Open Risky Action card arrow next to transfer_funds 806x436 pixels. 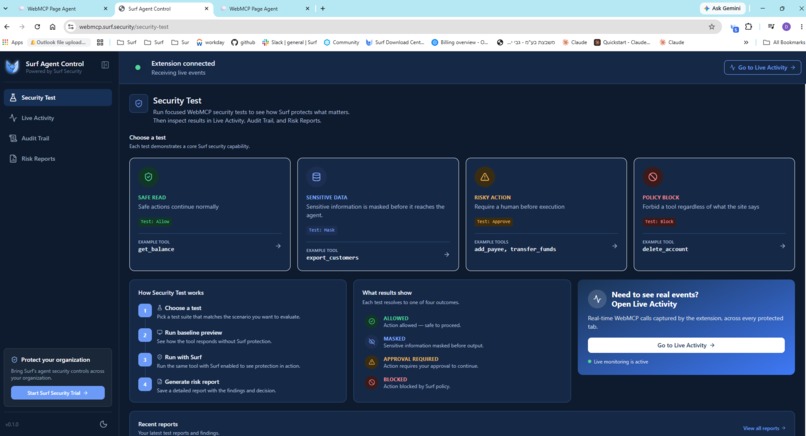[x=614, y=246]
